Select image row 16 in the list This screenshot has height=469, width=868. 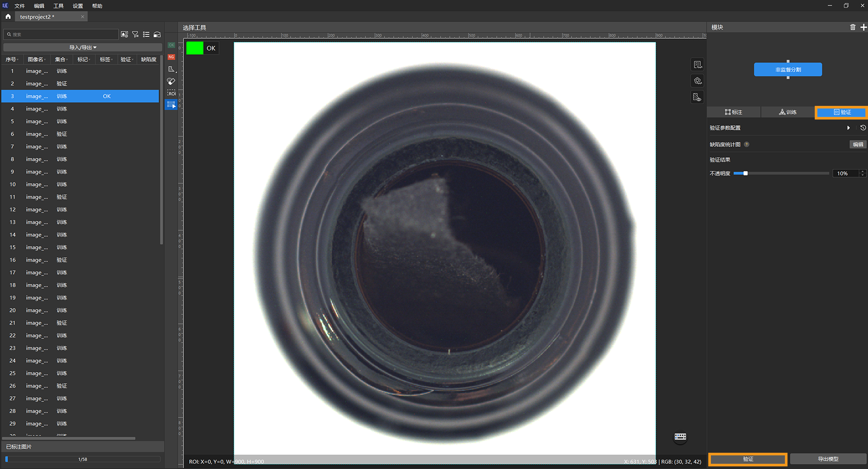point(80,260)
